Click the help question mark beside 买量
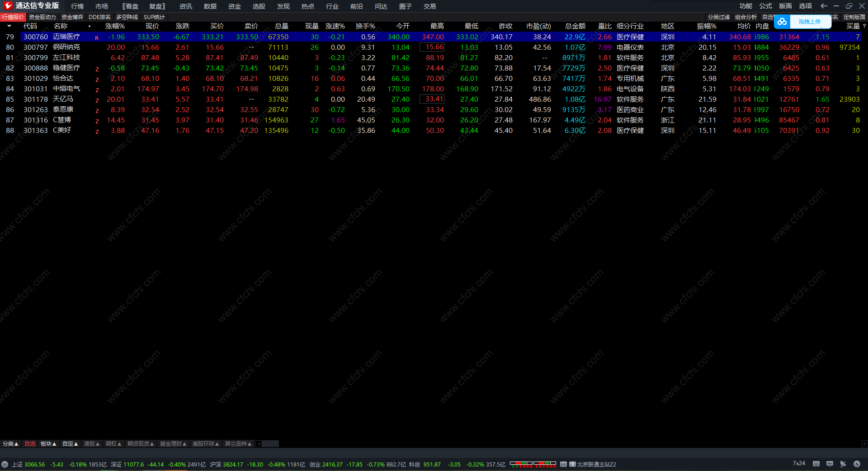Image resolution: width=868 pixels, height=471 pixels. 864,26
